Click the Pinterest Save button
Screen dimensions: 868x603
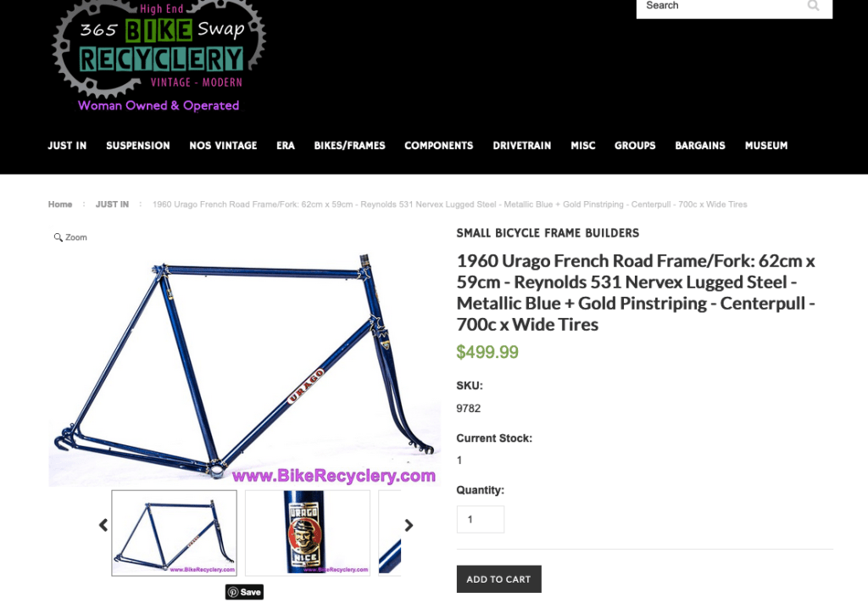(x=244, y=592)
